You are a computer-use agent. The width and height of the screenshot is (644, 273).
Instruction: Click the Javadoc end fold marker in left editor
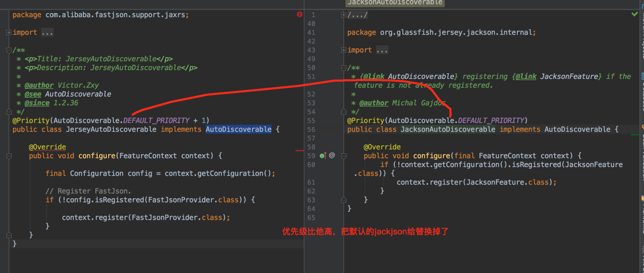point(9,112)
